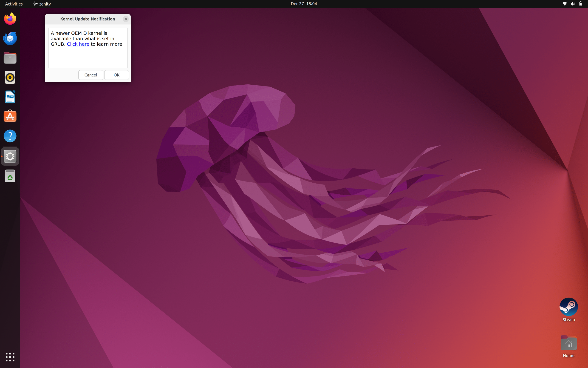Viewport: 588px width, 368px height.
Task: Open the zenity app menu
Action: [x=42, y=4]
